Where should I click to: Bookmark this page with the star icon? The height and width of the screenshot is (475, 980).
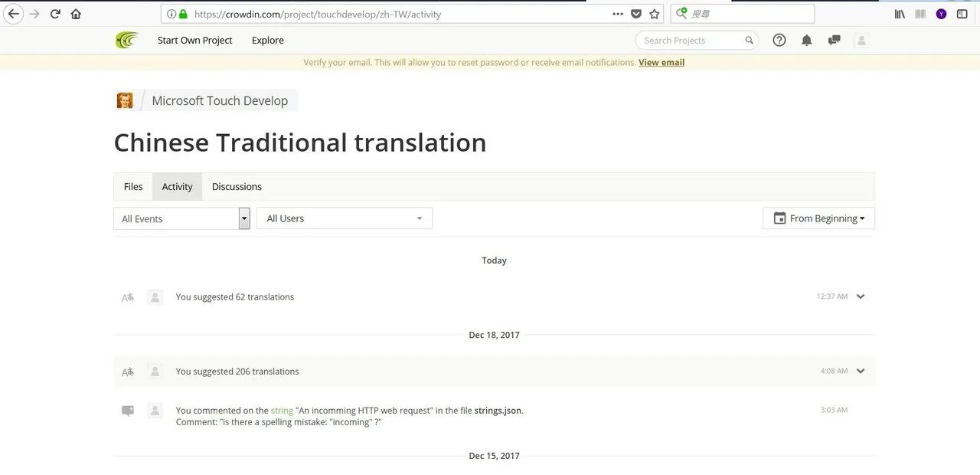coord(655,14)
